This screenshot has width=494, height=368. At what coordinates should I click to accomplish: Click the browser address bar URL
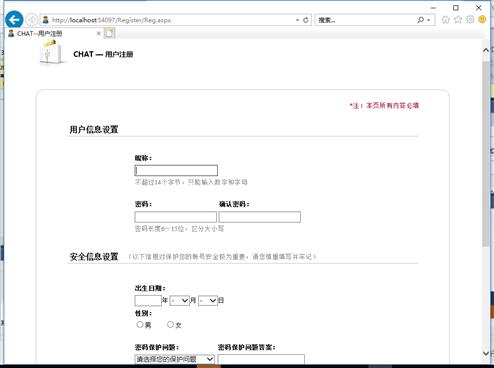pos(111,20)
